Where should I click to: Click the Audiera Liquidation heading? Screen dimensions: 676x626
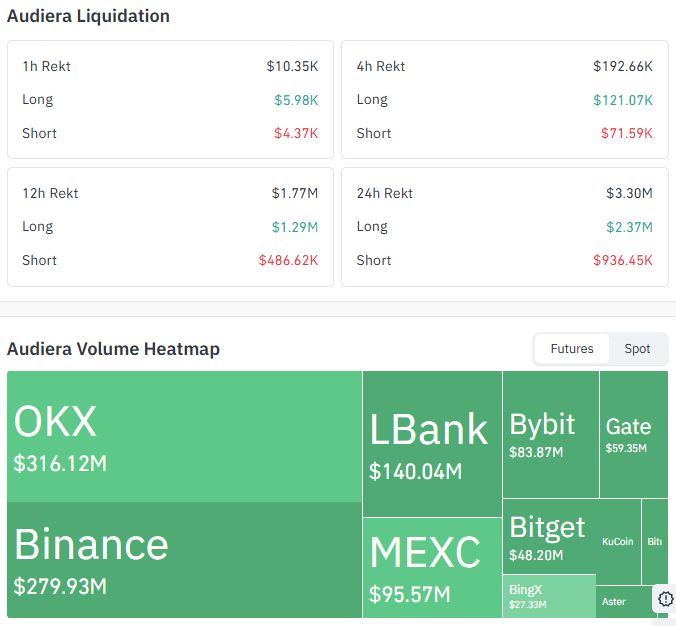click(x=88, y=16)
